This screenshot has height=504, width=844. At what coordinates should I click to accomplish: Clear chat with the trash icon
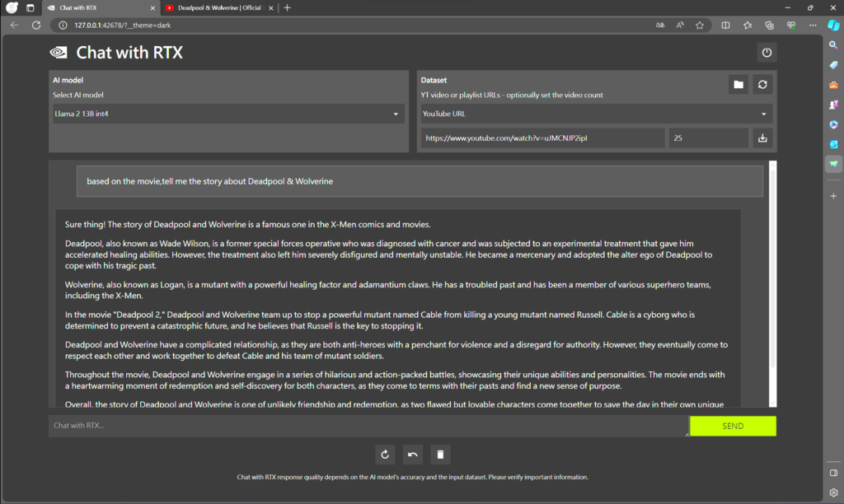440,454
